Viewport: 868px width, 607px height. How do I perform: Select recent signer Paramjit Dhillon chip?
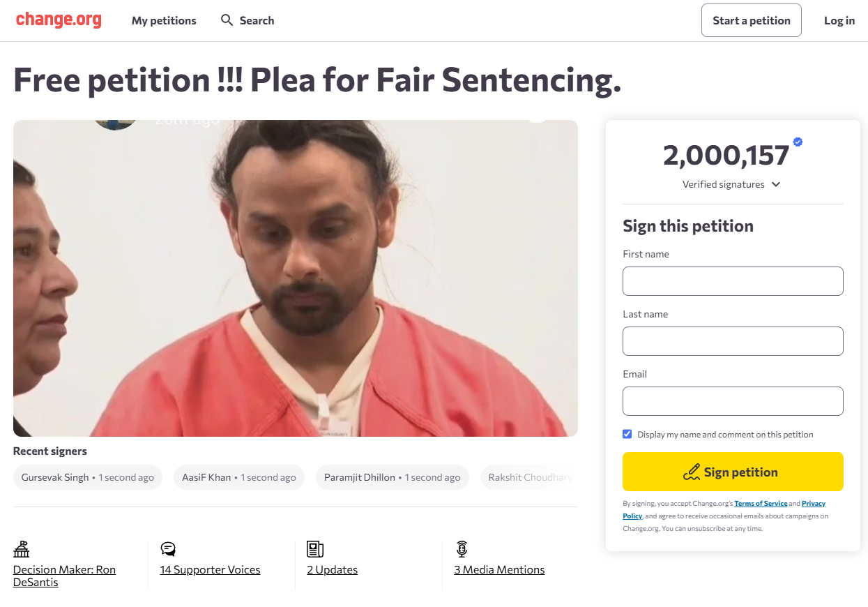(x=393, y=477)
